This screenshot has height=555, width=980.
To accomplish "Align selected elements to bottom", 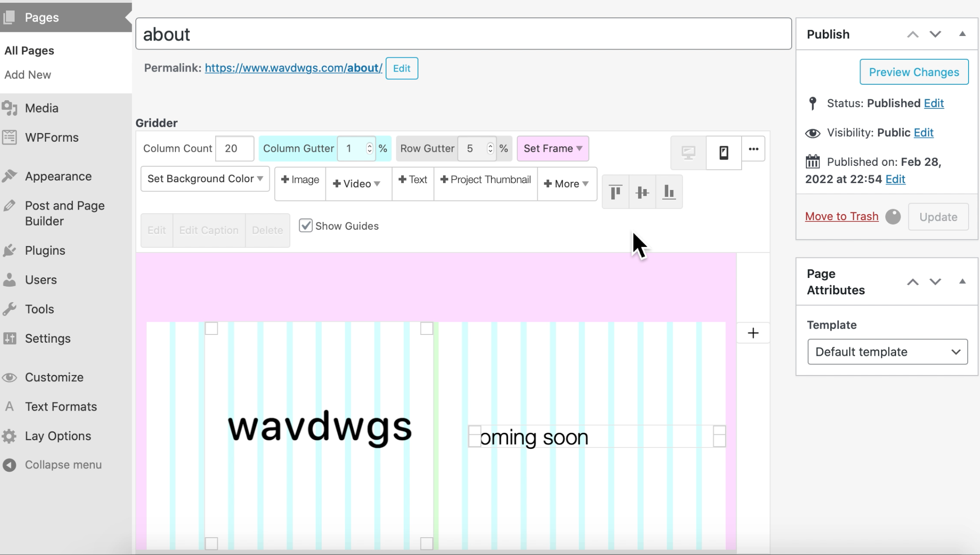I will [x=669, y=192].
